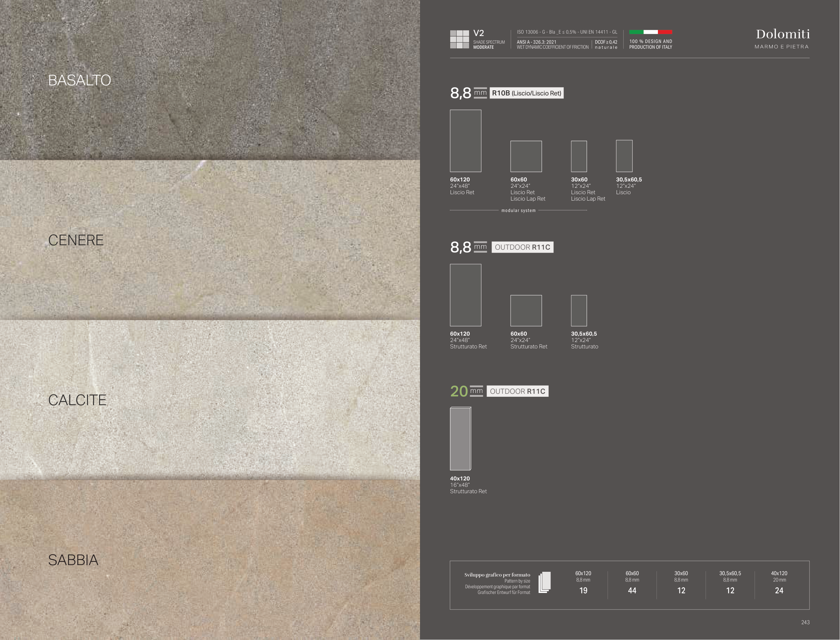Click the 30x60 tile shape icon
This screenshot has width=840, height=640.
[x=578, y=156]
